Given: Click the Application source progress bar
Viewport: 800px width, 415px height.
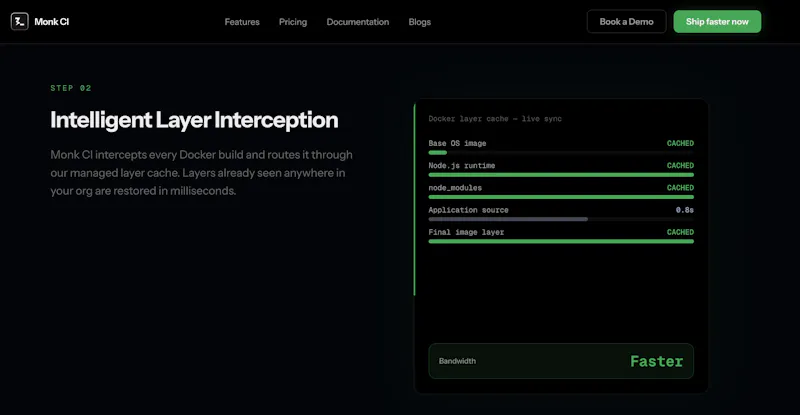Looking at the screenshot, I should click(x=561, y=219).
